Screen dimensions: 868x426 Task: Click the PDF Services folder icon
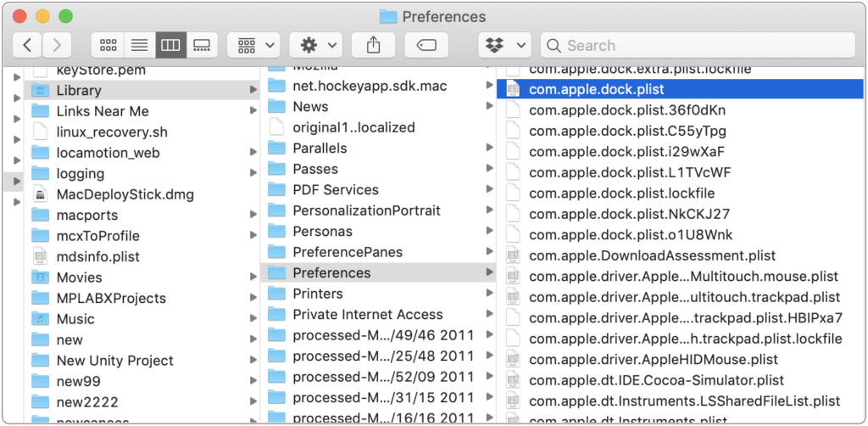pos(277,189)
